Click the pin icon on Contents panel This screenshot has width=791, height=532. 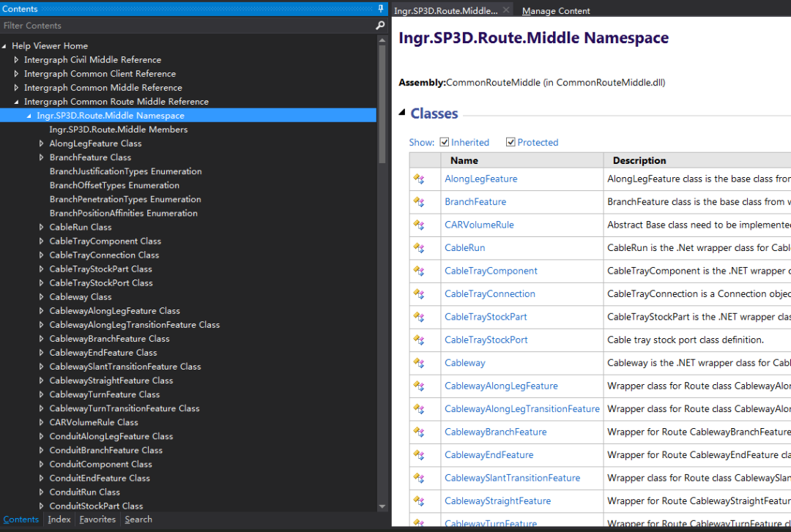(x=381, y=9)
